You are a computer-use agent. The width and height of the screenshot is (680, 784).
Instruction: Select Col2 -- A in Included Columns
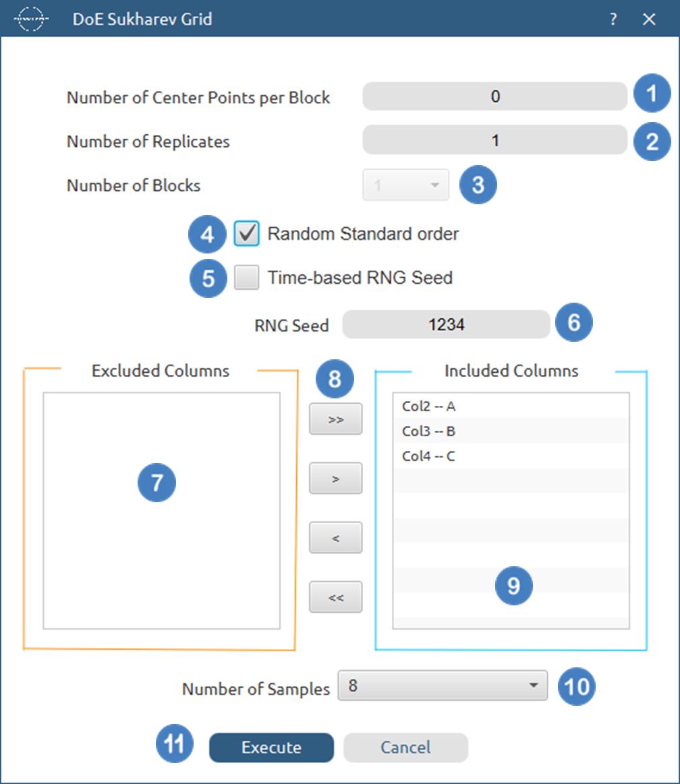429,406
